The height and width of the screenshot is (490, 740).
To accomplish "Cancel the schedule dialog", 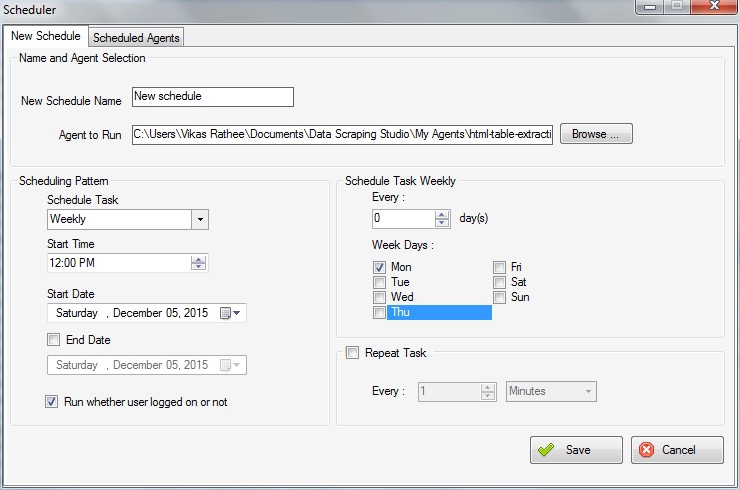I will click(677, 450).
